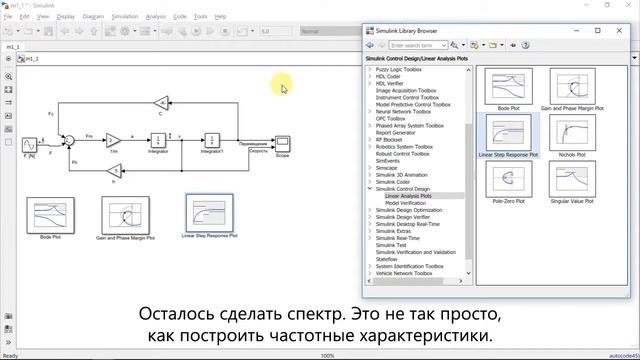Open the dropdown arrow beside New model icon
The width and height of the screenshot is (640, 360).
tap(18, 31)
